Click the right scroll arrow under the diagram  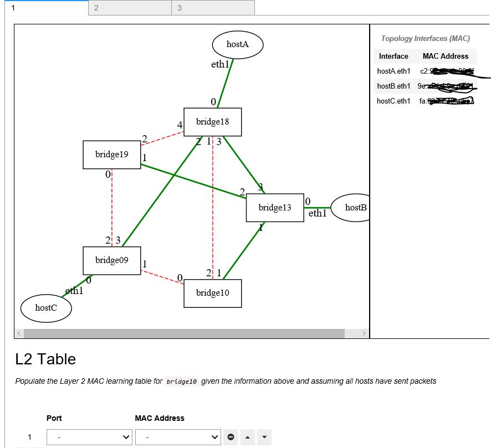coord(365,333)
